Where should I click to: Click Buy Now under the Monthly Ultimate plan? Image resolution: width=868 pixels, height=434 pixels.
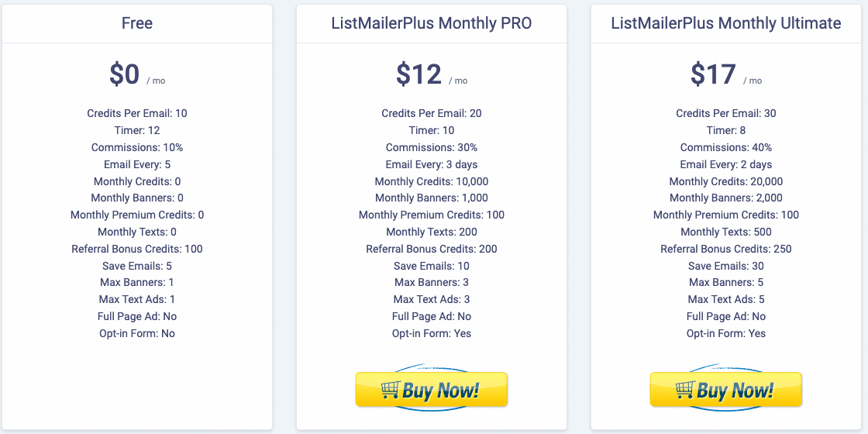725,390
